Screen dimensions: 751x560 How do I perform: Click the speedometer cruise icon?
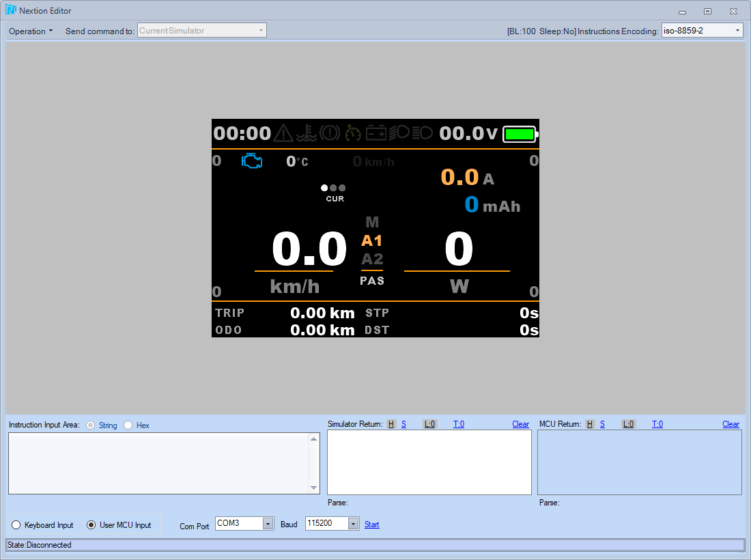tap(352, 134)
